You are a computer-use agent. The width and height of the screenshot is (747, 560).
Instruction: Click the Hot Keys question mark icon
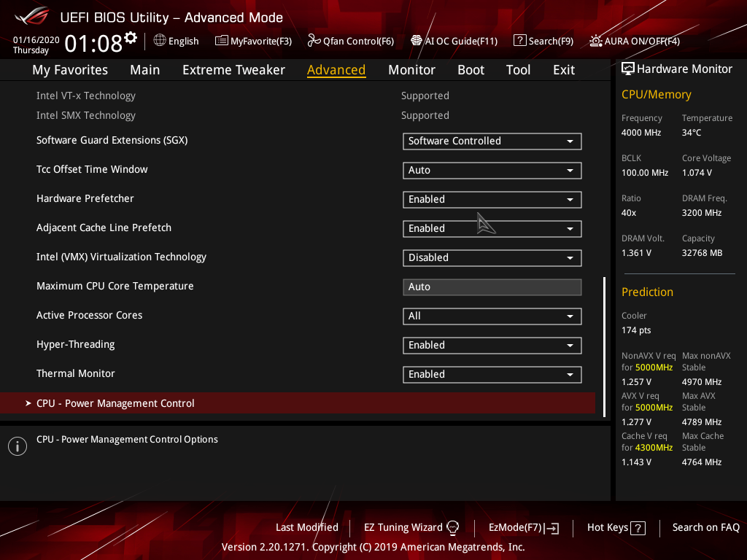[x=638, y=528]
